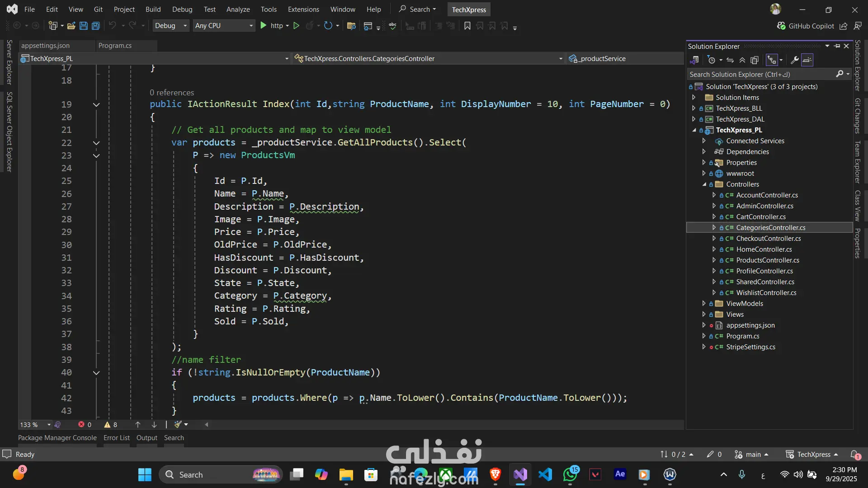Click the bookmark toggle toolbar icon

pyautogui.click(x=467, y=26)
